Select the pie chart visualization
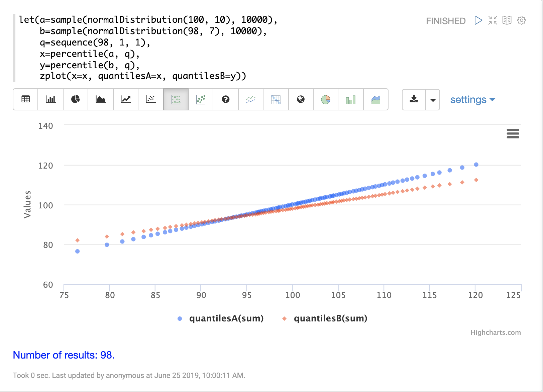543x392 pixels. (x=76, y=99)
